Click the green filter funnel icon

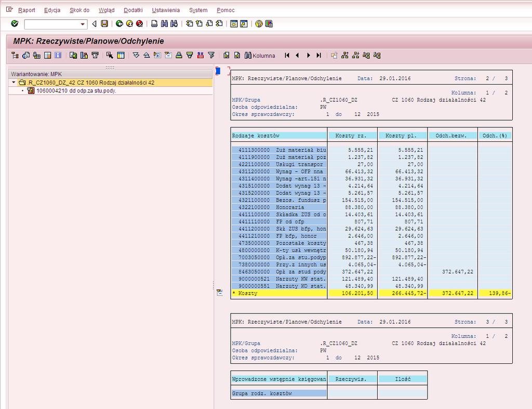(190, 55)
